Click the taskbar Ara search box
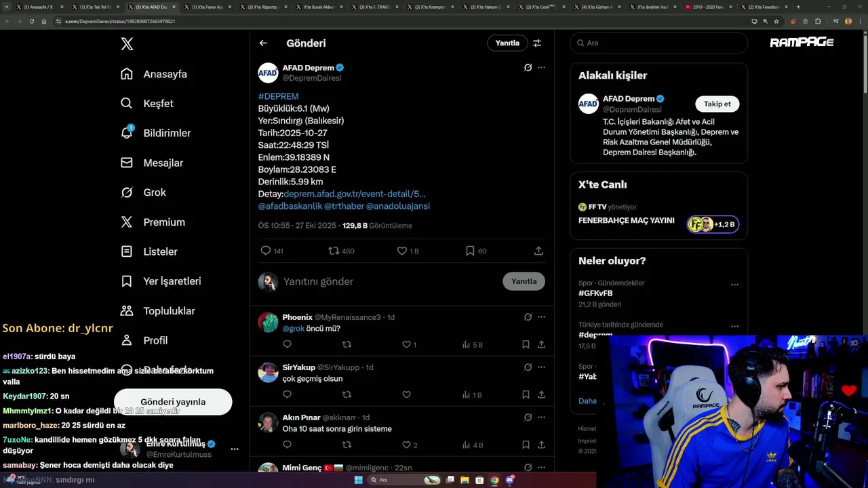 point(406,480)
